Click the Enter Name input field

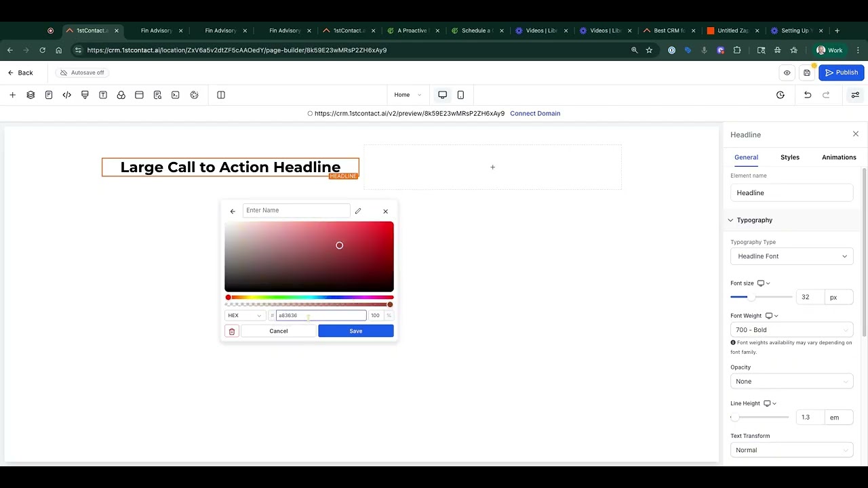click(296, 210)
